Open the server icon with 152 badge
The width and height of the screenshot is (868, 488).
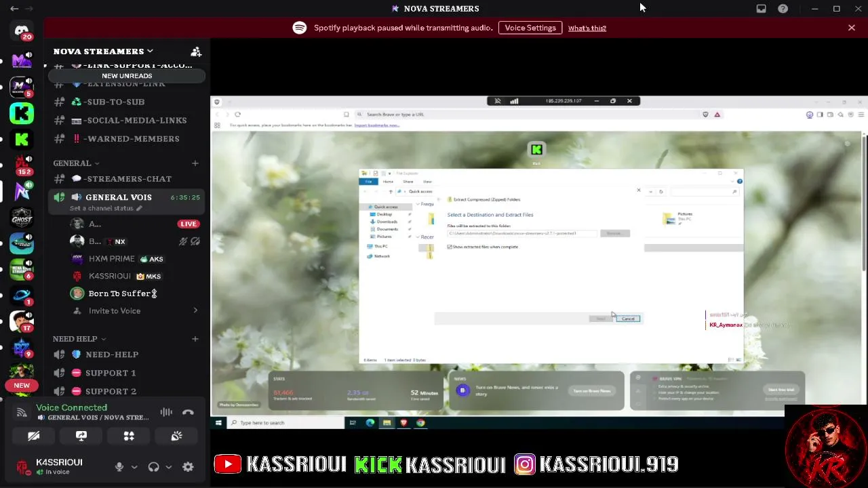(x=22, y=165)
